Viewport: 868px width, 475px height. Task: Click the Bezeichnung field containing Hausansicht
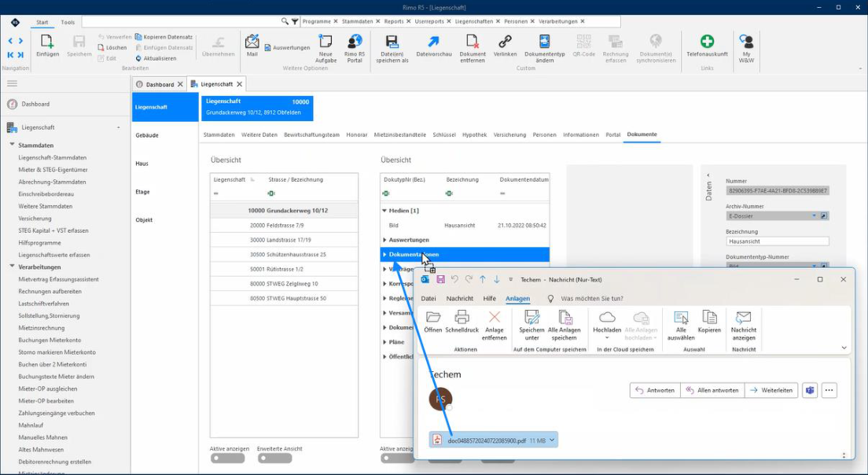click(x=778, y=241)
